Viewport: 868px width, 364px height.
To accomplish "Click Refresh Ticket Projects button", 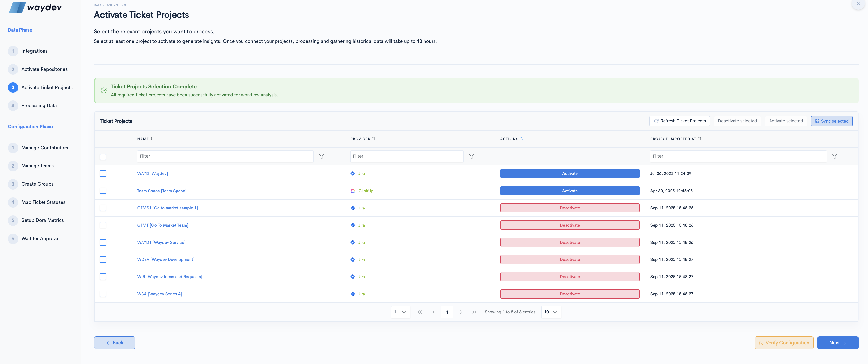I will (679, 121).
